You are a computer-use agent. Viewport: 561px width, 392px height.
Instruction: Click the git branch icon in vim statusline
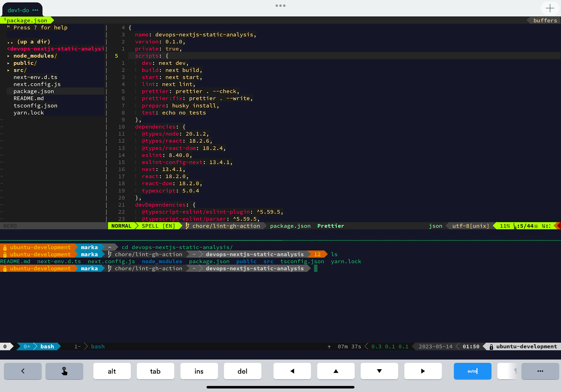(x=188, y=226)
